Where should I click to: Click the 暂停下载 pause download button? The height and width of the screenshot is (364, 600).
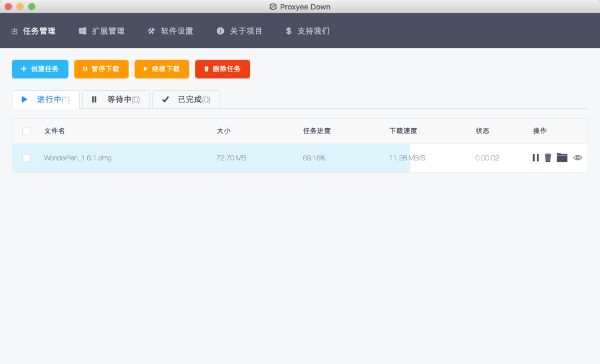[101, 68]
